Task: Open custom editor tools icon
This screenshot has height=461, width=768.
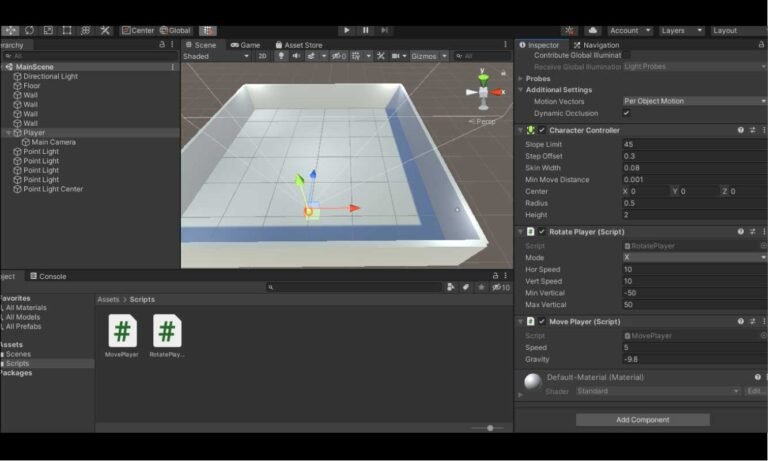Action: pyautogui.click(x=105, y=30)
